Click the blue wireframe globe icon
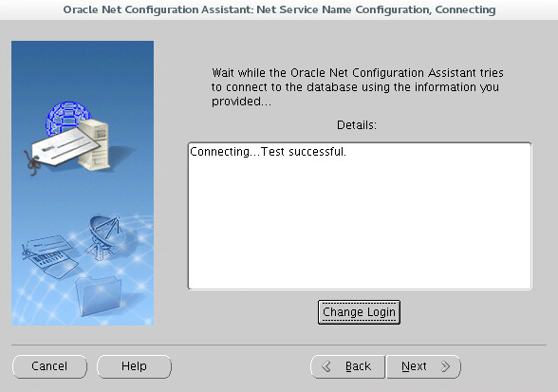558x392 pixels. tap(66, 117)
